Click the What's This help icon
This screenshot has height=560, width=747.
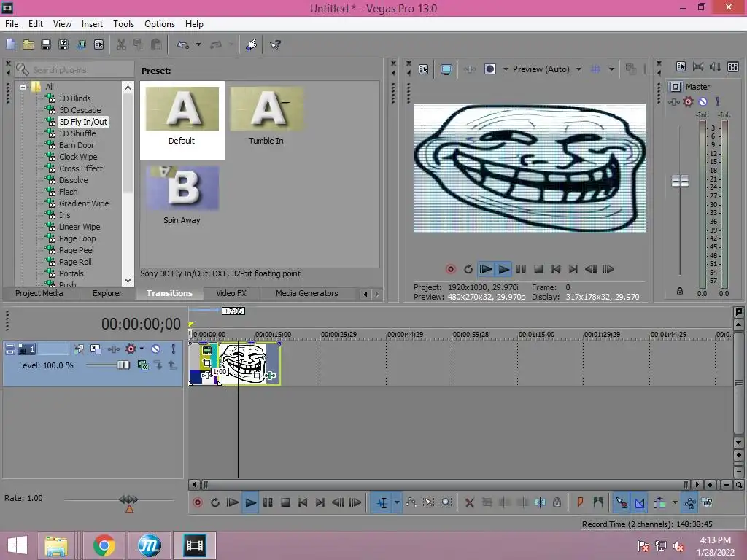[x=275, y=44]
